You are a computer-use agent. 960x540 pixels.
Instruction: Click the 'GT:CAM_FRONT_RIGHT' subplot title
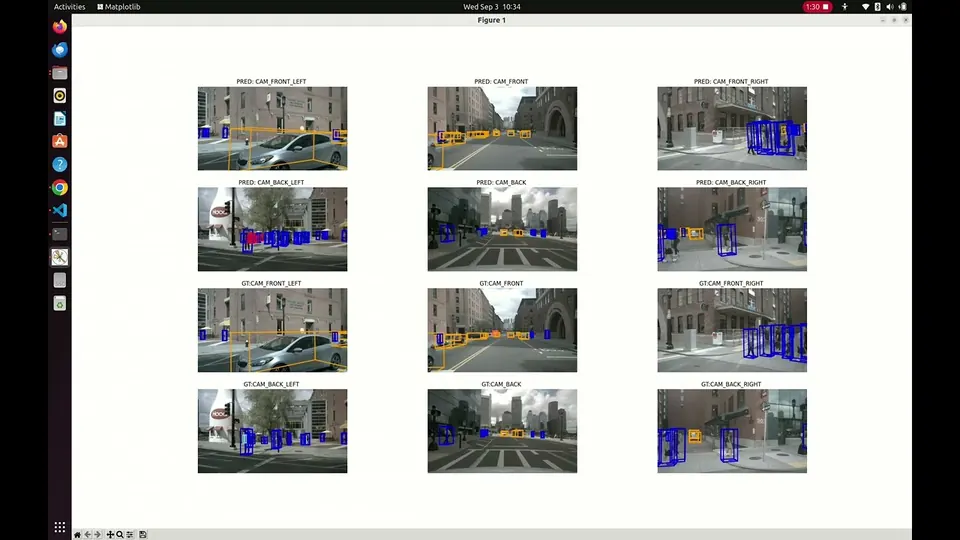point(731,283)
